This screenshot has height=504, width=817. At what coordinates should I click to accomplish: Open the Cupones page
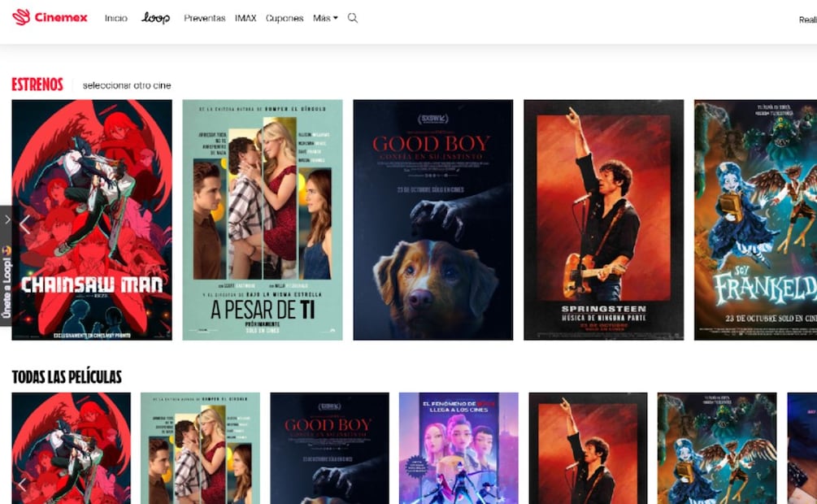point(285,18)
